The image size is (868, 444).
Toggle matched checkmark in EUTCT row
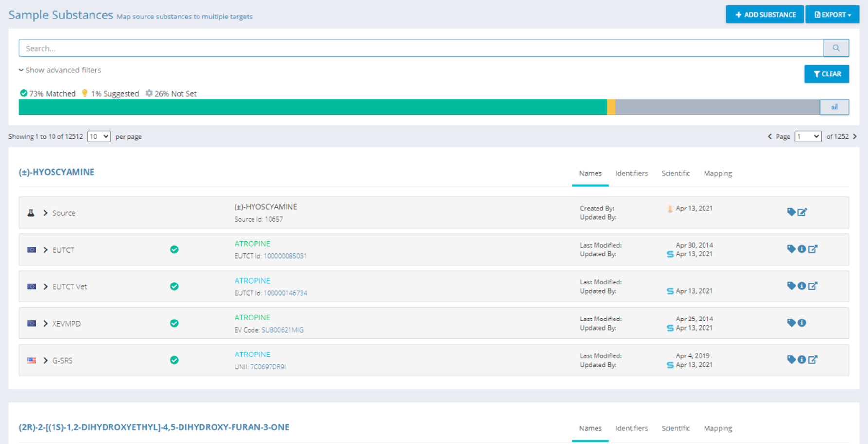(x=174, y=249)
